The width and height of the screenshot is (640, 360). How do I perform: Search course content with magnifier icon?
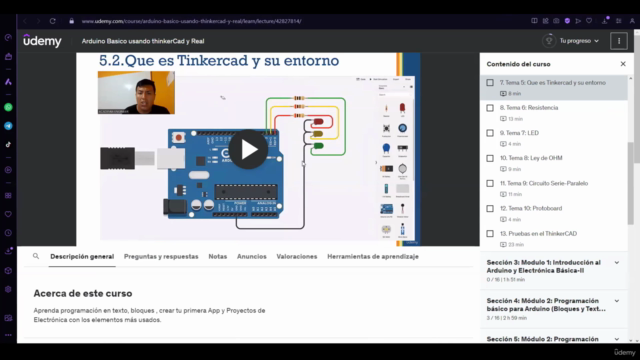(36, 256)
